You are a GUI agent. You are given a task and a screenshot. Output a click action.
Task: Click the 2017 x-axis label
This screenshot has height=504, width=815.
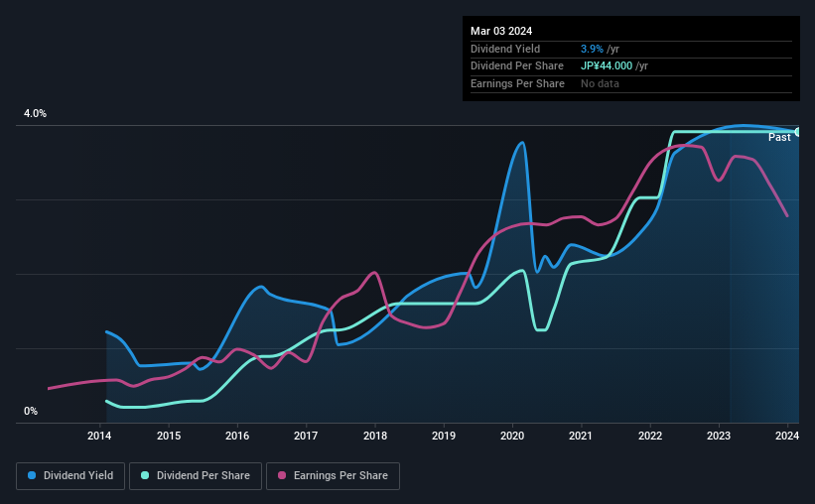pos(306,436)
